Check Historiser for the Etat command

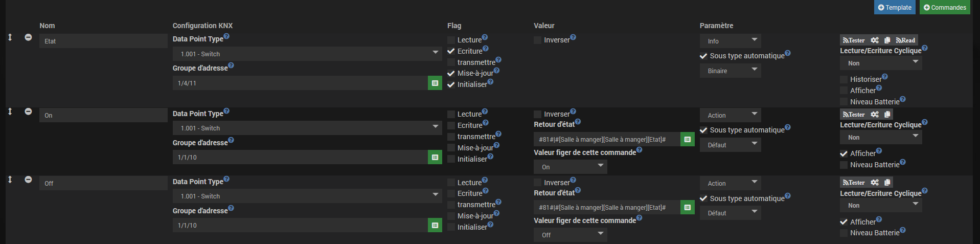[x=844, y=79]
